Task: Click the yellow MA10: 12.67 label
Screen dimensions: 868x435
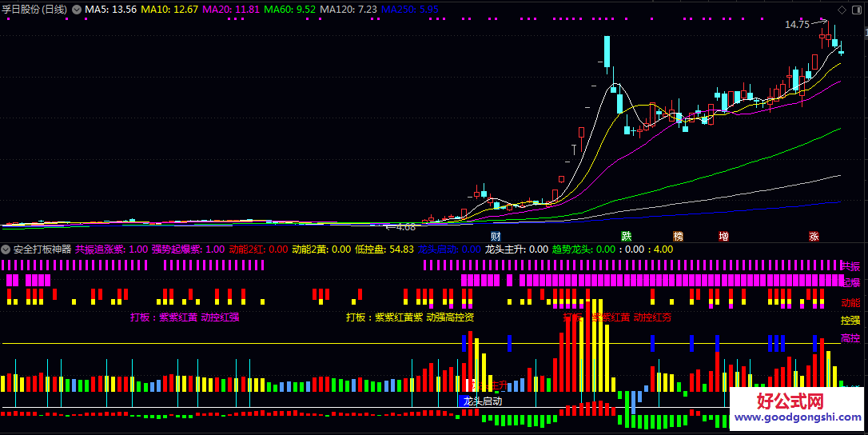Action: pos(169,10)
